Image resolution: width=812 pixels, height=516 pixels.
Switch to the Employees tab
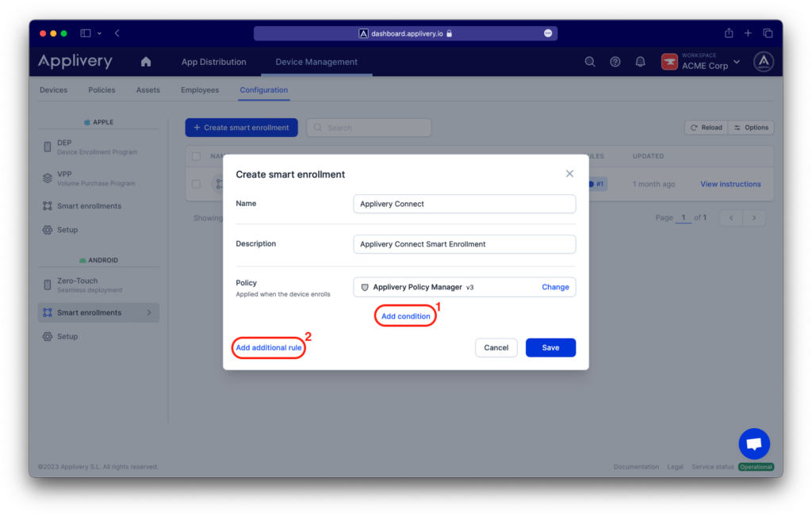click(200, 90)
